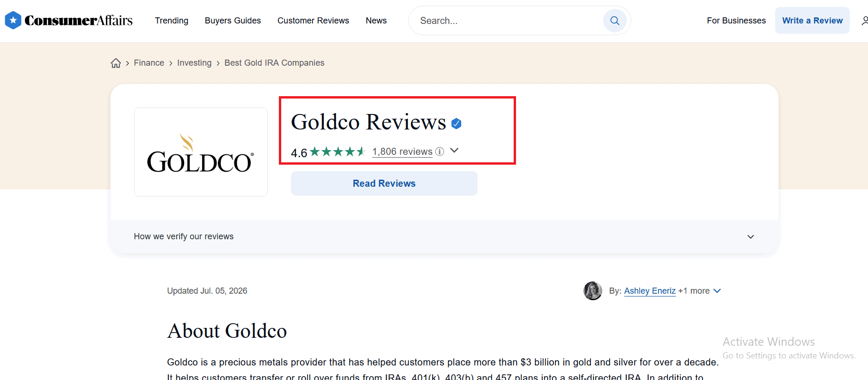Focus the Search input field
The height and width of the screenshot is (380, 868).
point(509,21)
